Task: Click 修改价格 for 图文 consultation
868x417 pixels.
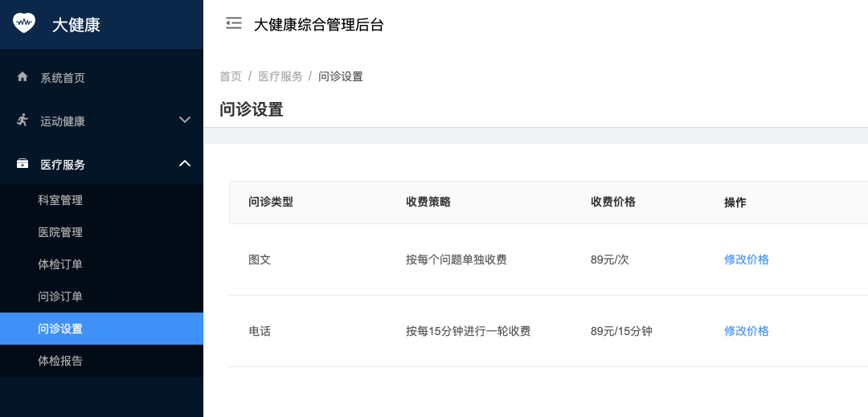Action: (x=747, y=260)
